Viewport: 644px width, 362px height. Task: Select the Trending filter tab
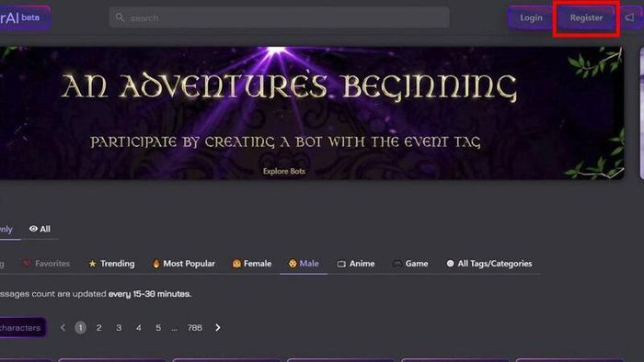click(111, 264)
